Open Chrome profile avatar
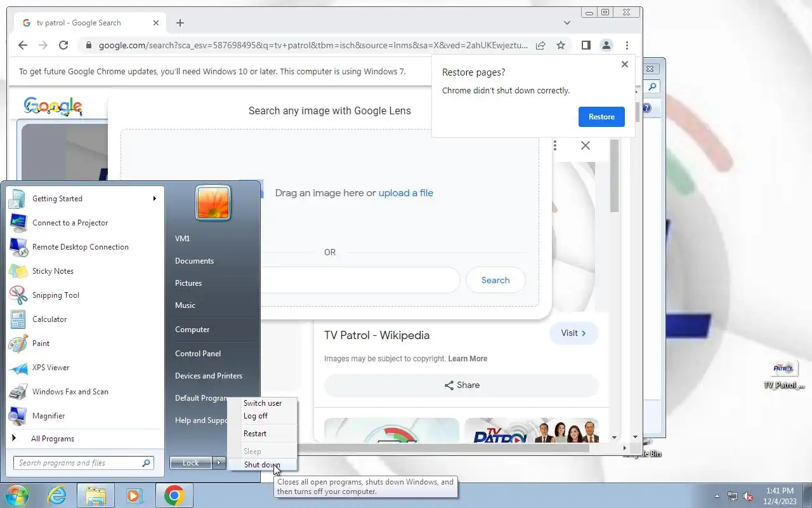Screen dimensions: 812x508 606,45
